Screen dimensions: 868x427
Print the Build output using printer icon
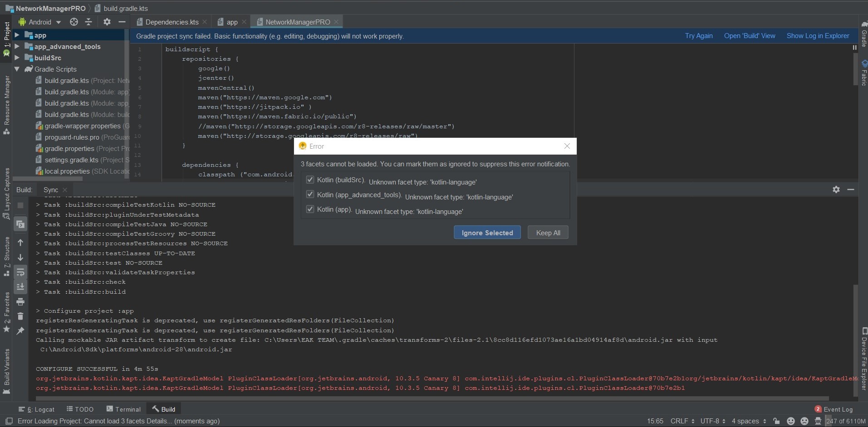point(20,302)
